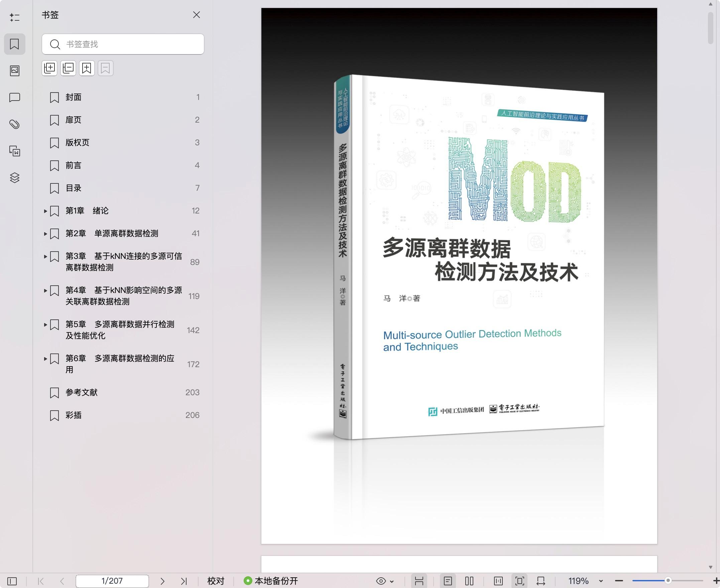
Task: Click the scroll-down arrow at bottom right
Action: [711, 567]
